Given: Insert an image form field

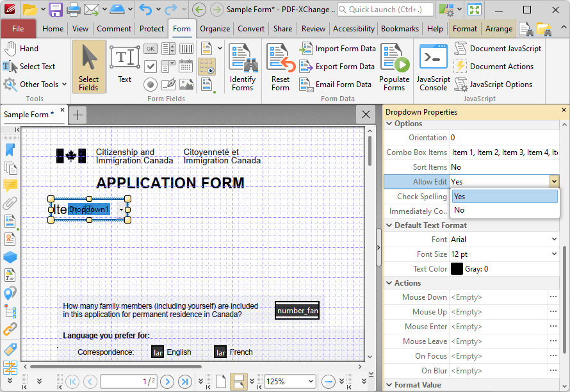Looking at the screenshot, I should click(x=186, y=85).
